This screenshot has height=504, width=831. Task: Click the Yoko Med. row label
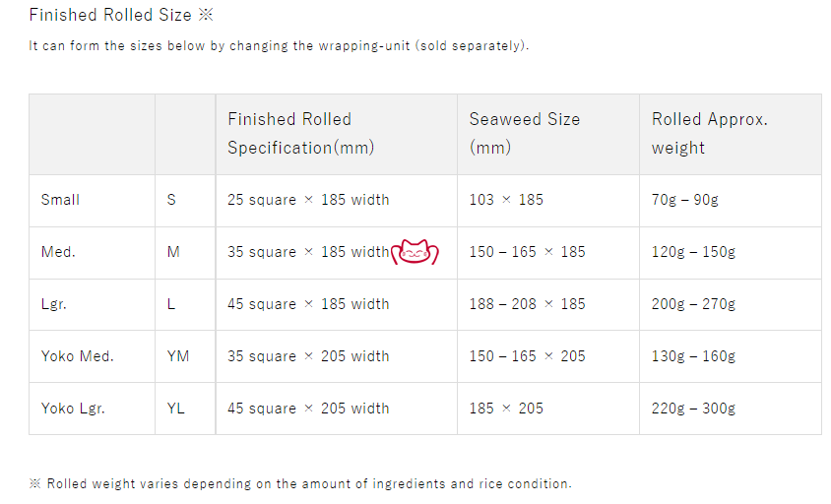[78, 356]
